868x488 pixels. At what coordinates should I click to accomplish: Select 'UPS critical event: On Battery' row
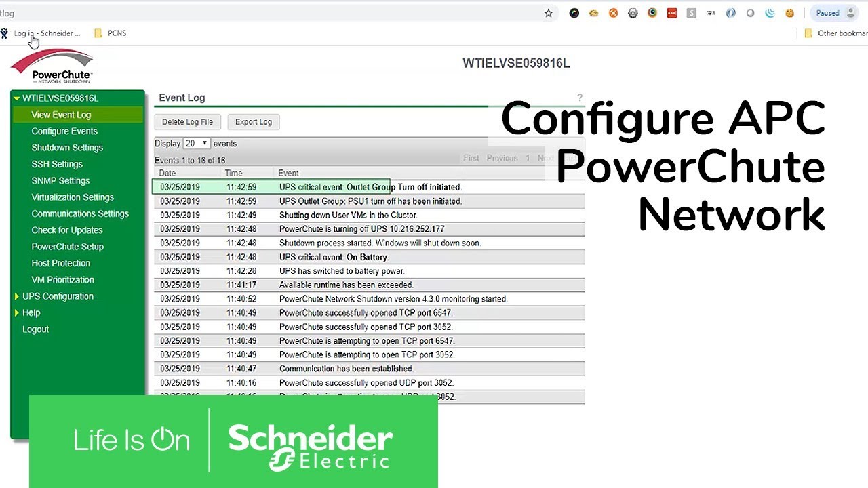(369, 257)
